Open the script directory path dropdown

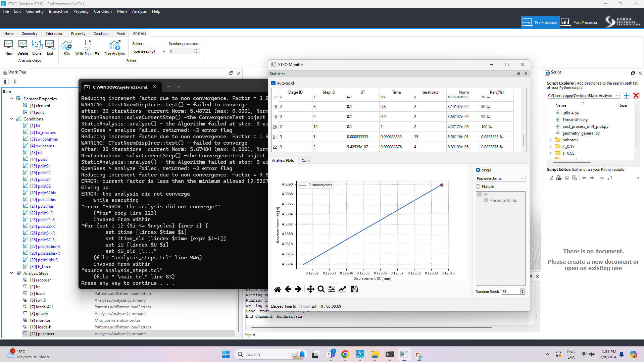click(583, 96)
